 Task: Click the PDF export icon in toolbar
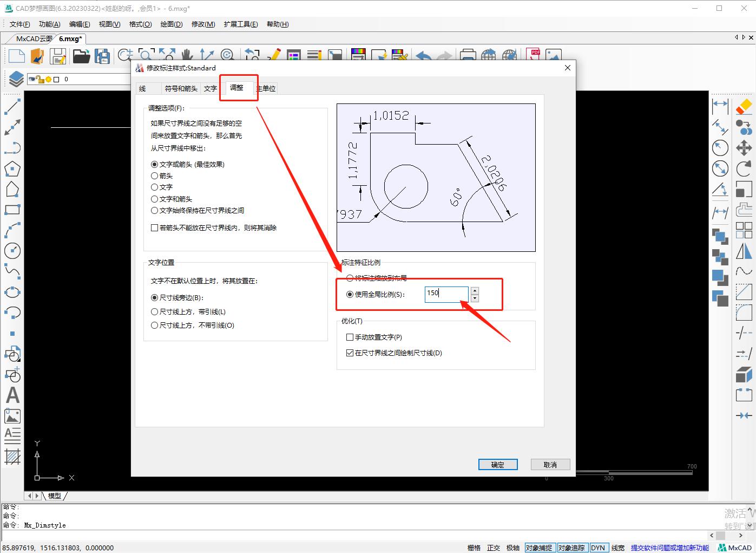534,53
